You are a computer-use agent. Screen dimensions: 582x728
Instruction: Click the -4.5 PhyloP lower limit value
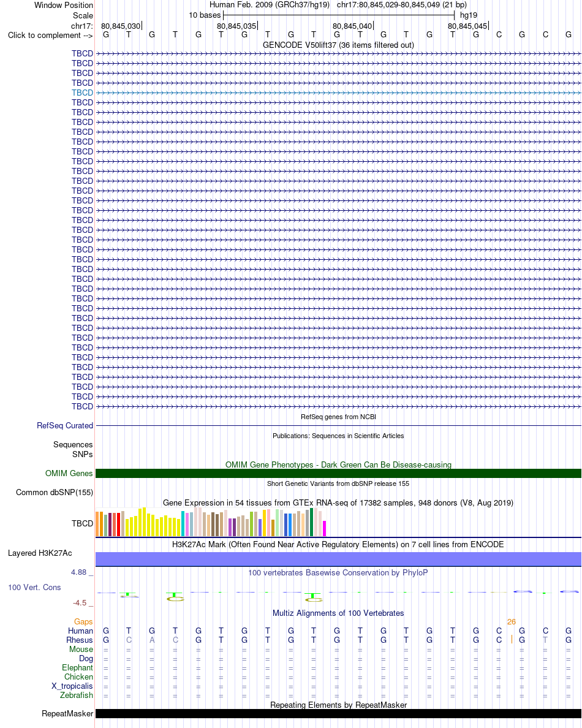(x=80, y=603)
